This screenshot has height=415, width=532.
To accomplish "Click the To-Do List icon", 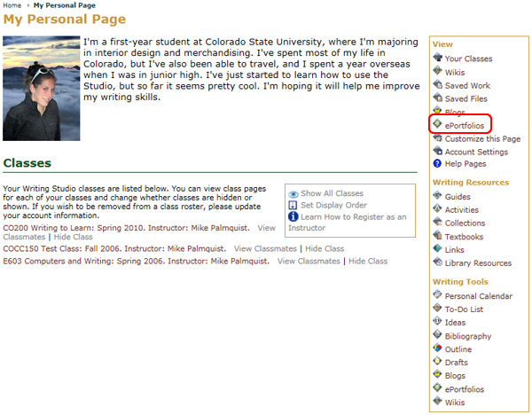I will 438,308.
